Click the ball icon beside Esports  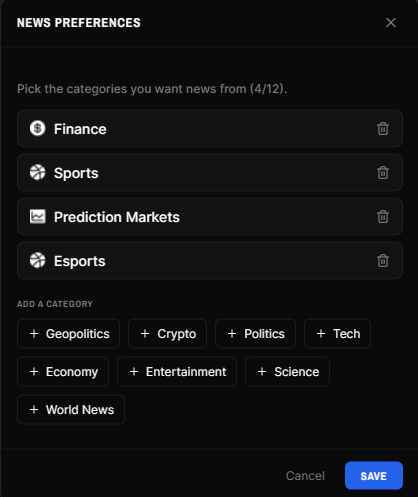pos(37,260)
